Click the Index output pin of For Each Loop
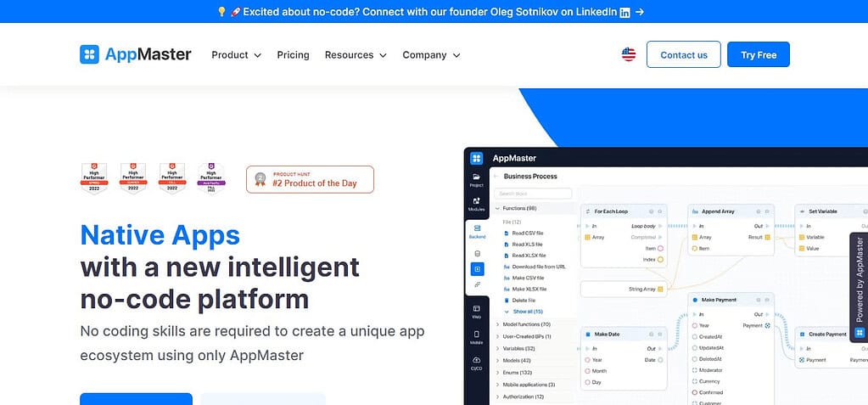Image resolution: width=868 pixels, height=405 pixels. click(x=660, y=259)
